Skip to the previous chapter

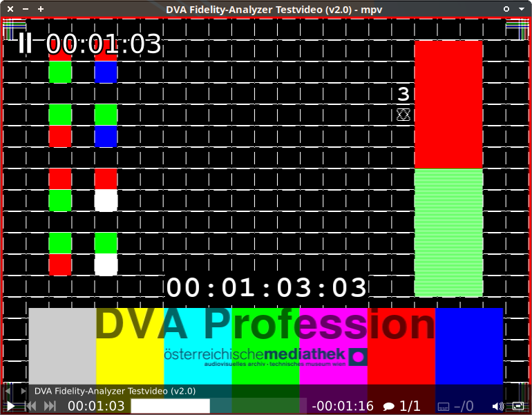(30, 406)
